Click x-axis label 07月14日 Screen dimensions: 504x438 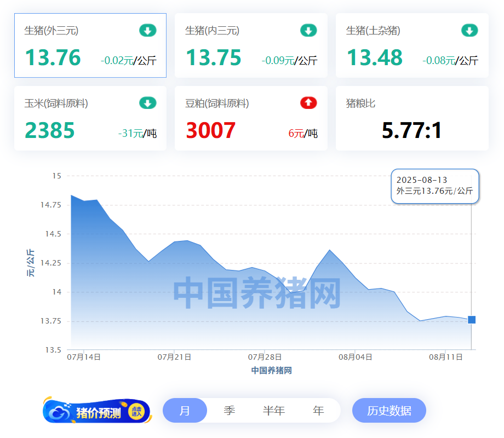[x=84, y=357]
